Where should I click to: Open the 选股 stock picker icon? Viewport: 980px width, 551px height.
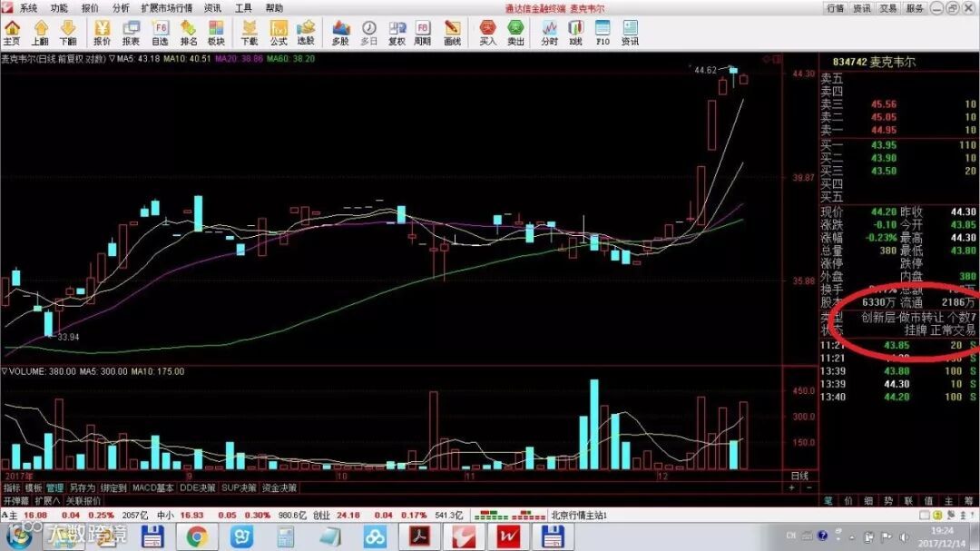pos(306,33)
